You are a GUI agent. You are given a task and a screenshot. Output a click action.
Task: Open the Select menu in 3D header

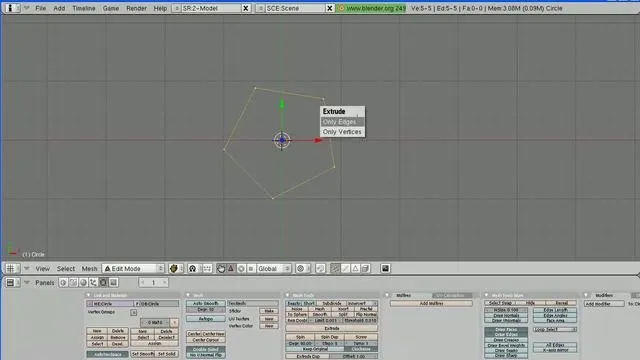tap(66, 269)
